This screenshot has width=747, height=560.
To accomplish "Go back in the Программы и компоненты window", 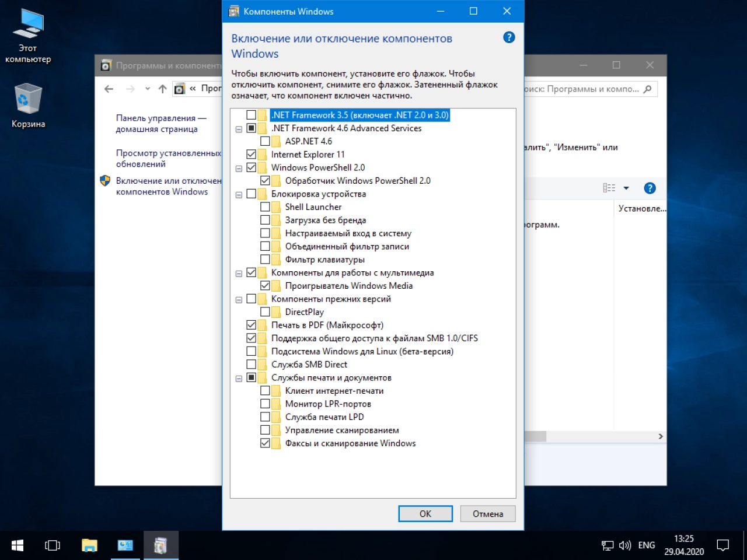I will pos(109,89).
